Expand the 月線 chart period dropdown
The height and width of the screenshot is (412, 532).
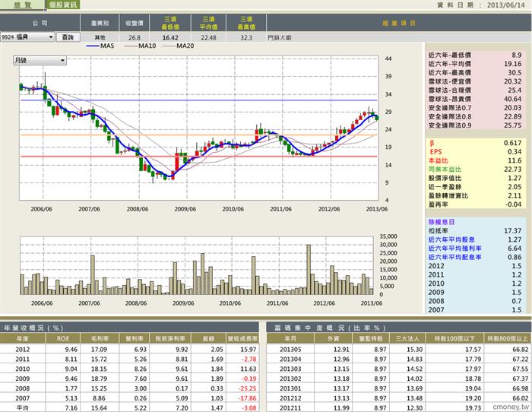[40, 60]
